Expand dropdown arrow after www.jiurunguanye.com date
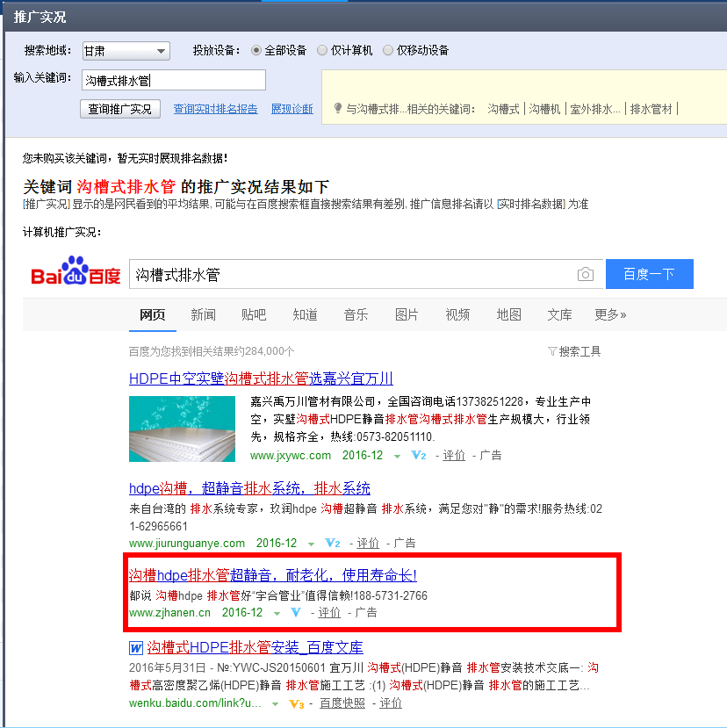727x728 pixels. (311, 544)
